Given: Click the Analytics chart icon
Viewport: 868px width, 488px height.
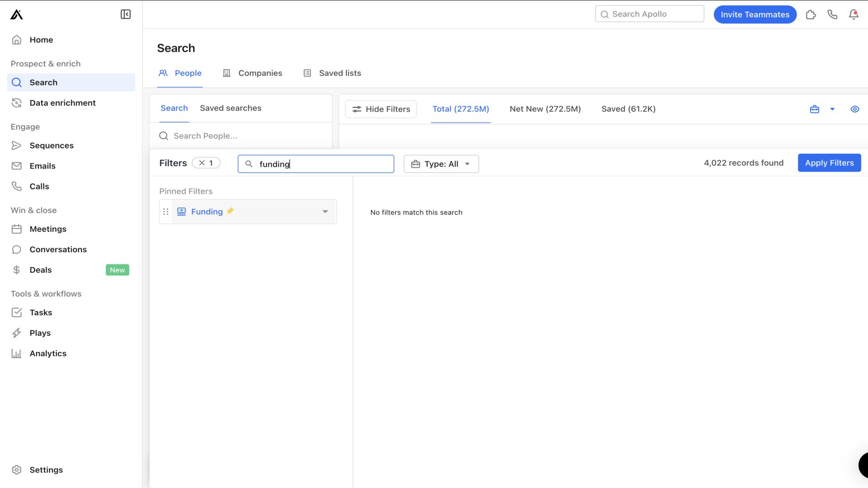Looking at the screenshot, I should point(17,353).
